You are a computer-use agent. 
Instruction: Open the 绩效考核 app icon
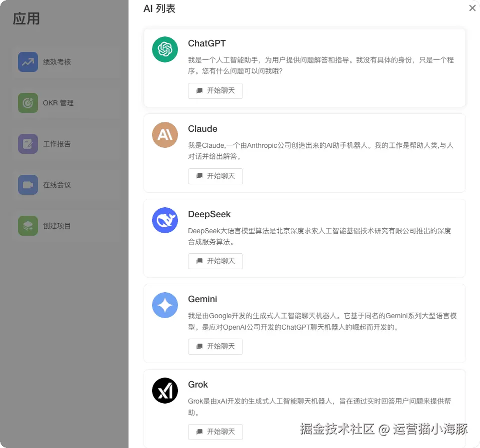28,62
